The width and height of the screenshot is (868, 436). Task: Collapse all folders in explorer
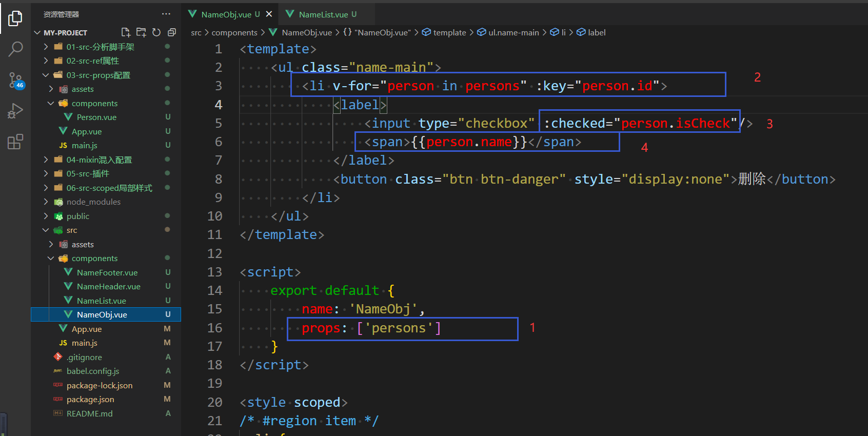tap(172, 32)
